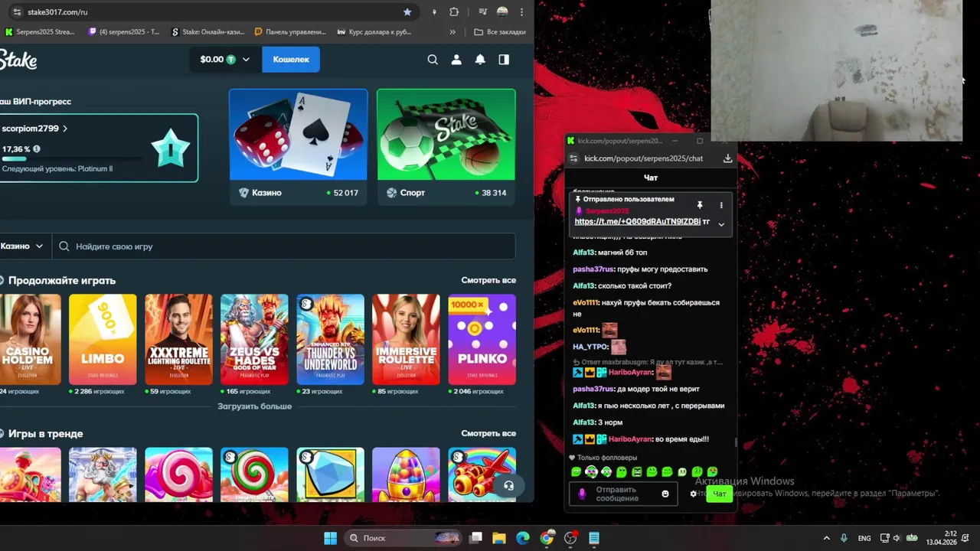Click Загрузить больше button
Image resolution: width=980 pixels, height=551 pixels.
point(254,406)
